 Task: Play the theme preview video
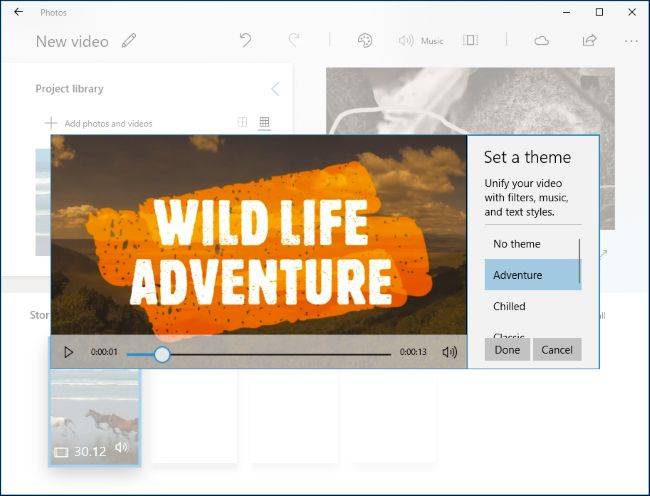coord(69,352)
